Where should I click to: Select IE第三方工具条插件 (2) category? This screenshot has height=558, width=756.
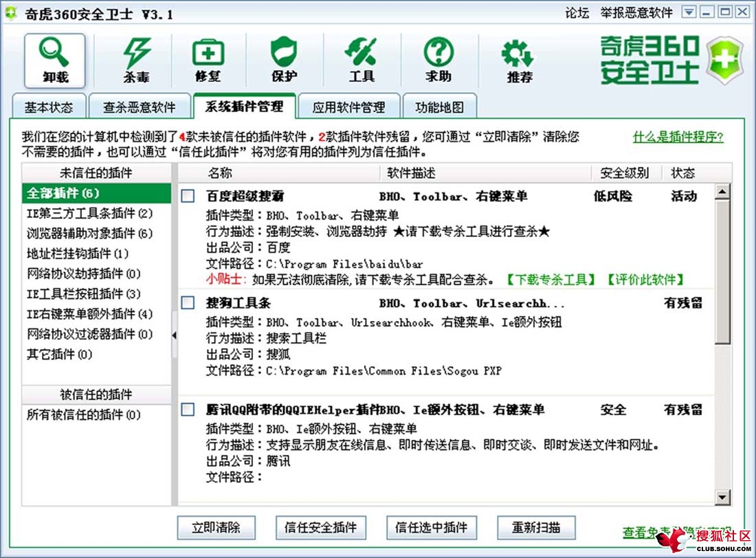tap(96, 213)
